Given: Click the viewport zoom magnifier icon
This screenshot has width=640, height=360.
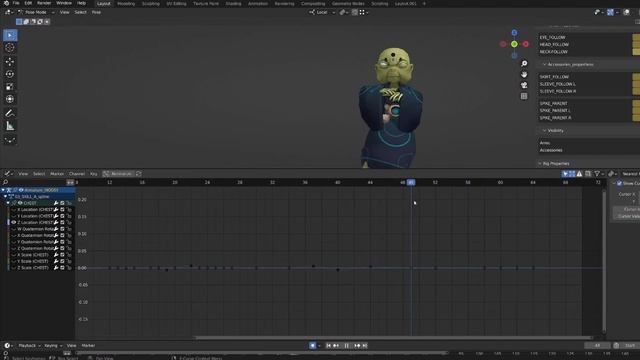Looking at the screenshot, I should point(524,64).
